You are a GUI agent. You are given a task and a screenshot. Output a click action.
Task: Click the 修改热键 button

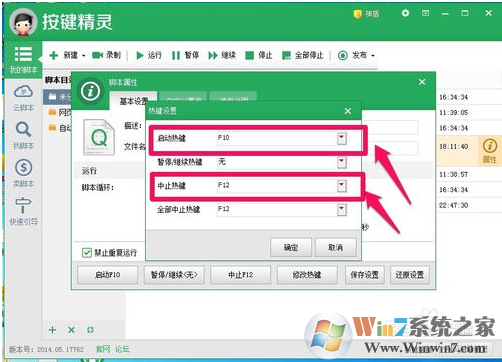click(307, 275)
